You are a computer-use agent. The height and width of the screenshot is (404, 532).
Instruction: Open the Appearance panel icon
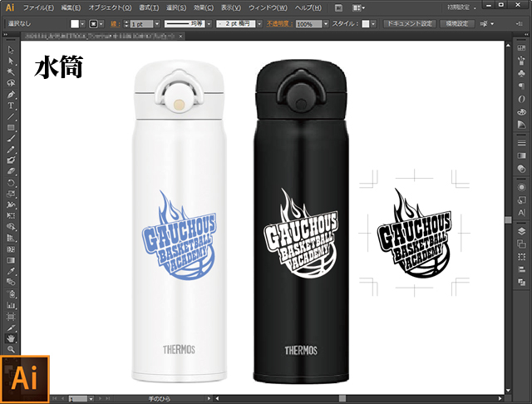pos(521,187)
